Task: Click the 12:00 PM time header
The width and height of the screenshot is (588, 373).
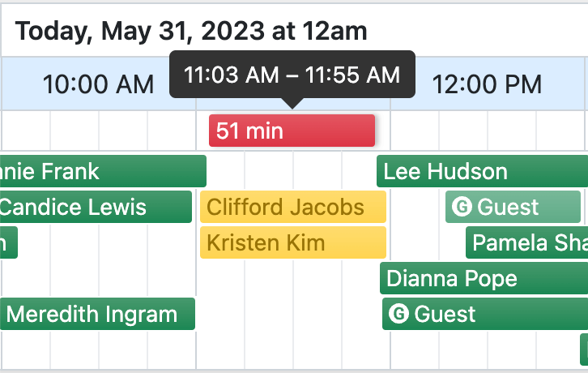Action: pos(486,84)
